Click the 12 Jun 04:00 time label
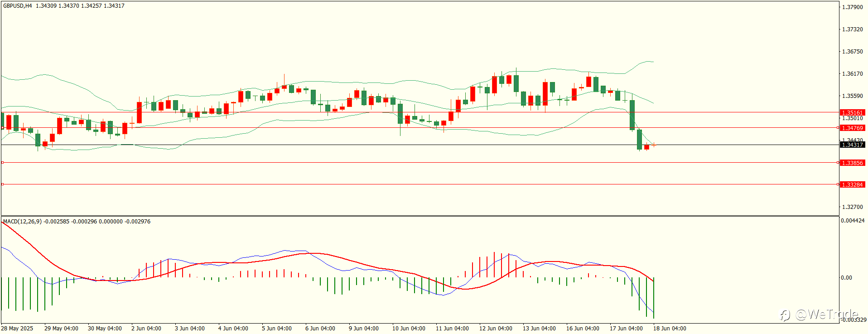The width and height of the screenshot is (868, 334). tap(496, 329)
